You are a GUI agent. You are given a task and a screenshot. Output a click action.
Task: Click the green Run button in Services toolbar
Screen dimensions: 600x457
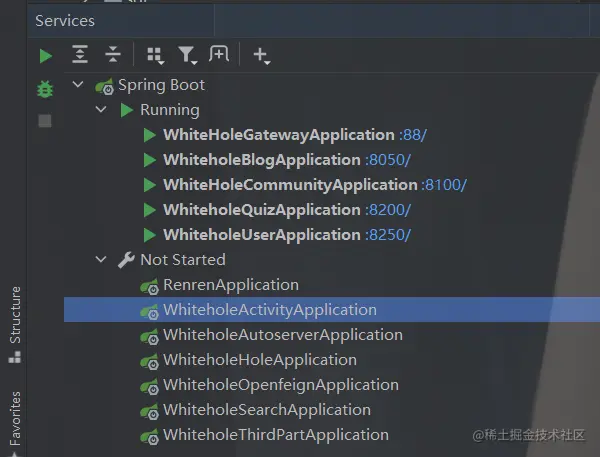(x=46, y=56)
